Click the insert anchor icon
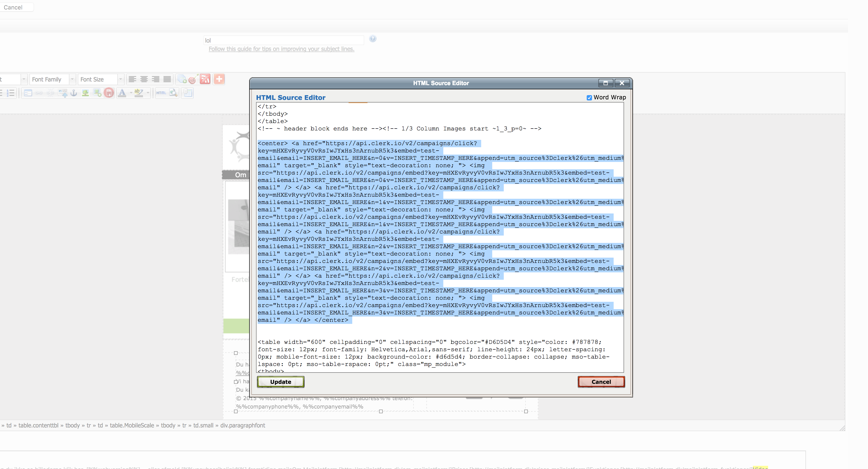The image size is (868, 469). coord(74,93)
